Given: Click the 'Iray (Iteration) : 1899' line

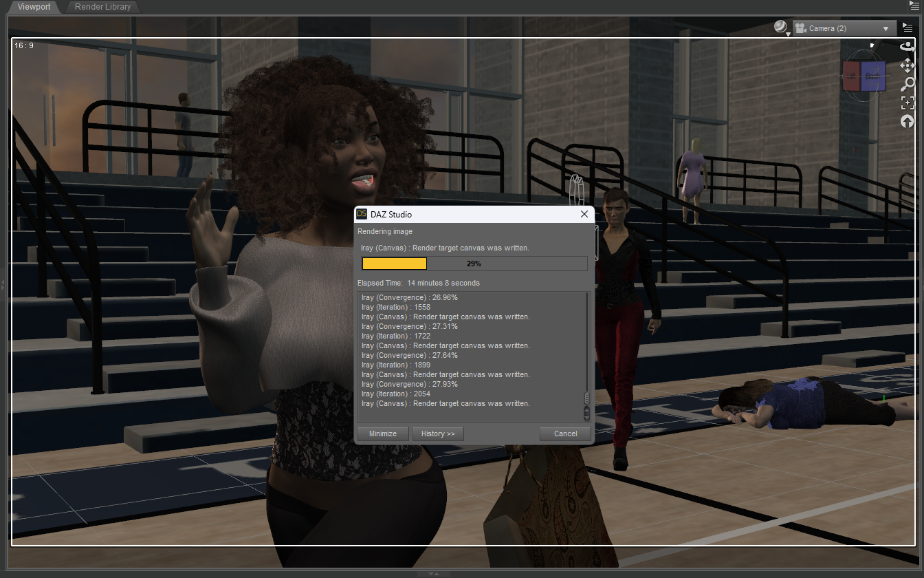Looking at the screenshot, I should click(x=395, y=365).
